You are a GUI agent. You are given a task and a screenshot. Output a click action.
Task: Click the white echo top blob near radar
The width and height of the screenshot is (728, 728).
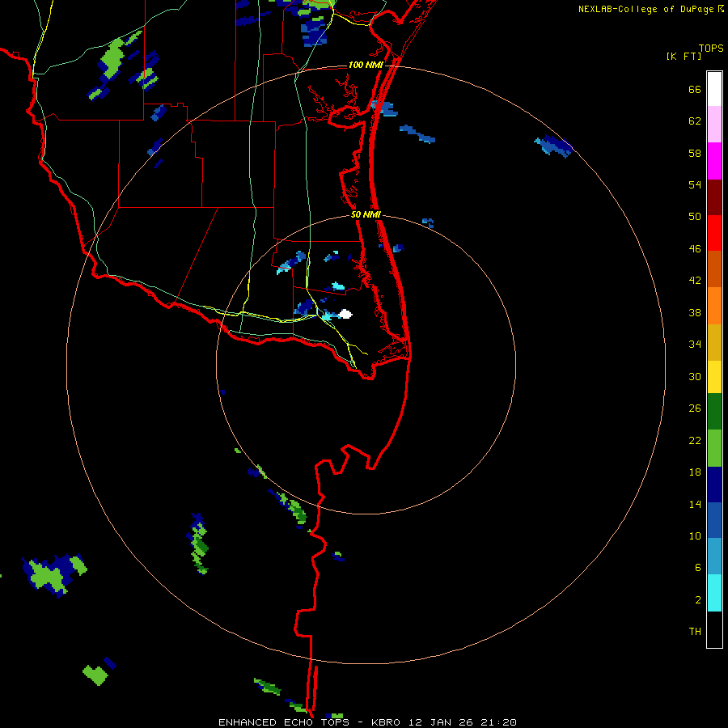[345, 315]
